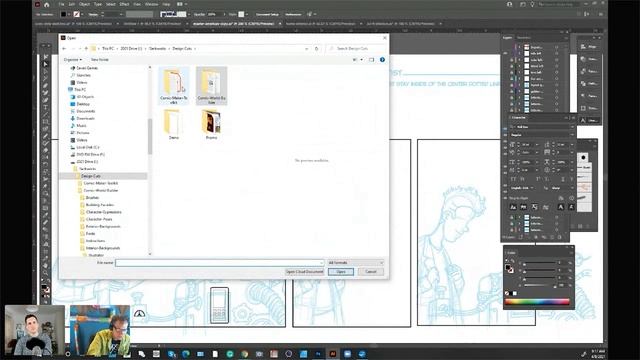Click the color spectrum bar in the Color panel
This screenshot has height=360, width=640.
(x=537, y=302)
